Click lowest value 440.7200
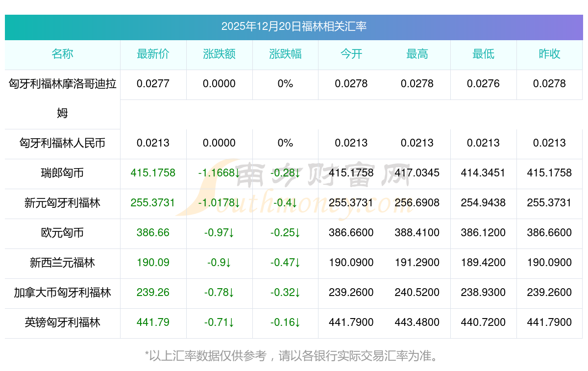The width and height of the screenshot is (588, 371). (x=484, y=322)
